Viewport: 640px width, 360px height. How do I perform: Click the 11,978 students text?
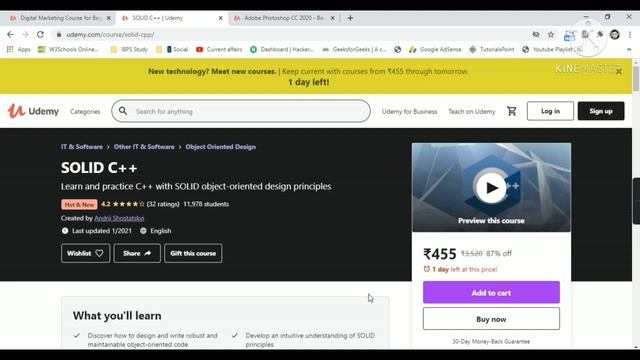click(x=206, y=204)
